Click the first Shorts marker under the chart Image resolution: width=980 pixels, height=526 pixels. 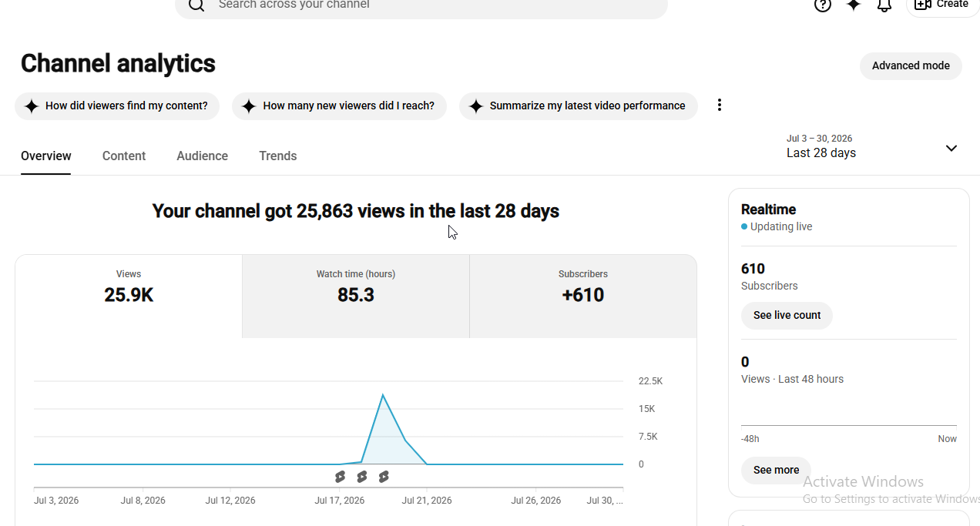340,477
